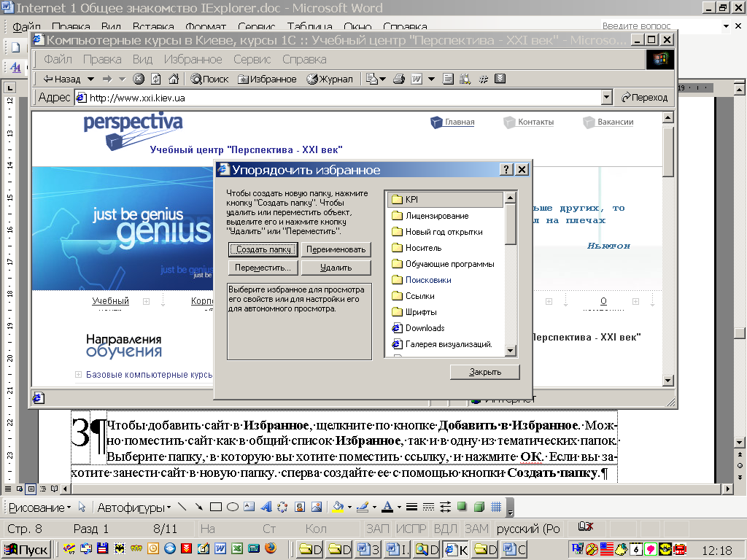The height and width of the screenshot is (560, 747).
Task: Insert a Text Box from Drawing toolbar
Action: click(249, 507)
